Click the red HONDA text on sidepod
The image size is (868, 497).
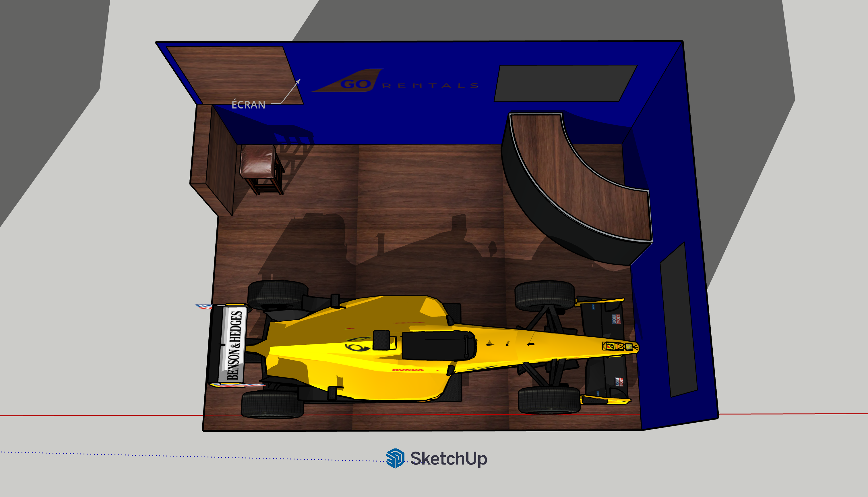click(407, 370)
